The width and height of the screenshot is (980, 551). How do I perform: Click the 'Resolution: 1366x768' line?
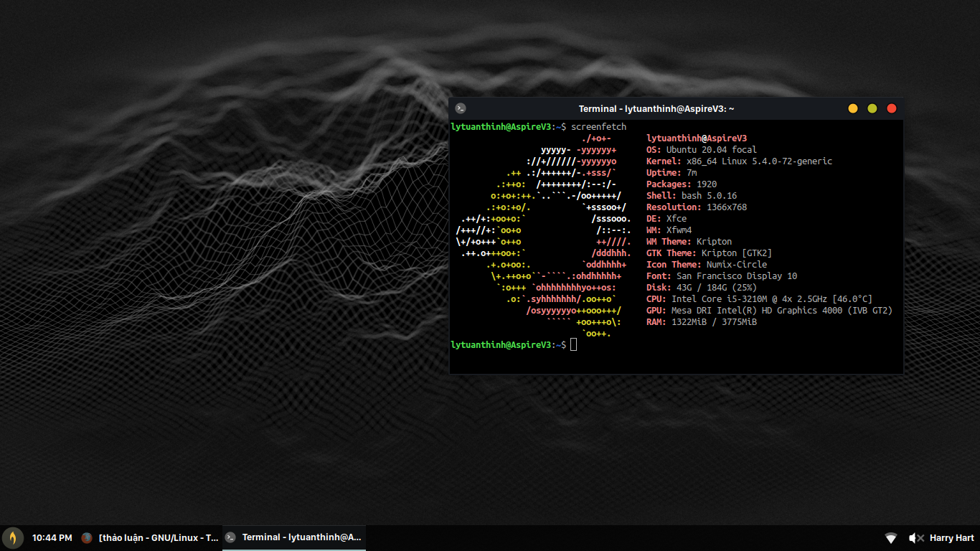tap(697, 207)
